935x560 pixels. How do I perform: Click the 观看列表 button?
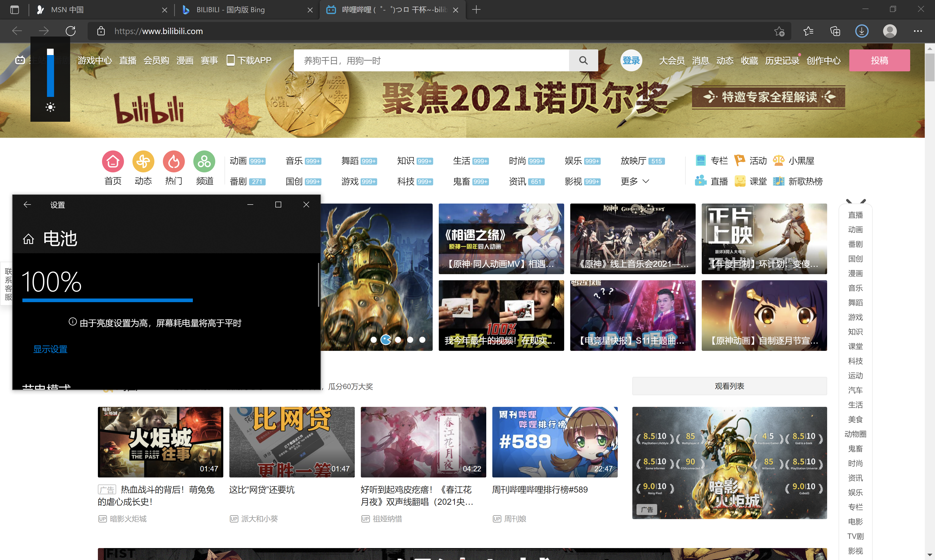pos(729,386)
